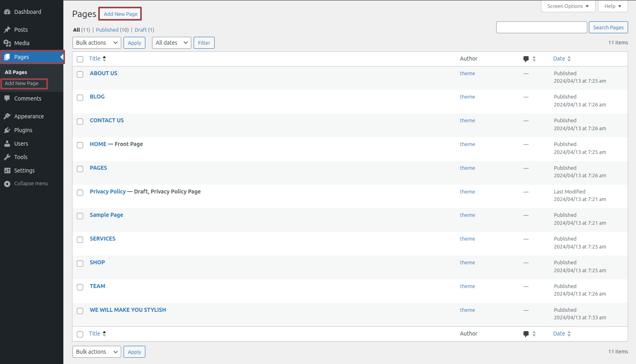
Task: Click the Comments bubble icon in sidebar
Action: (x=7, y=99)
